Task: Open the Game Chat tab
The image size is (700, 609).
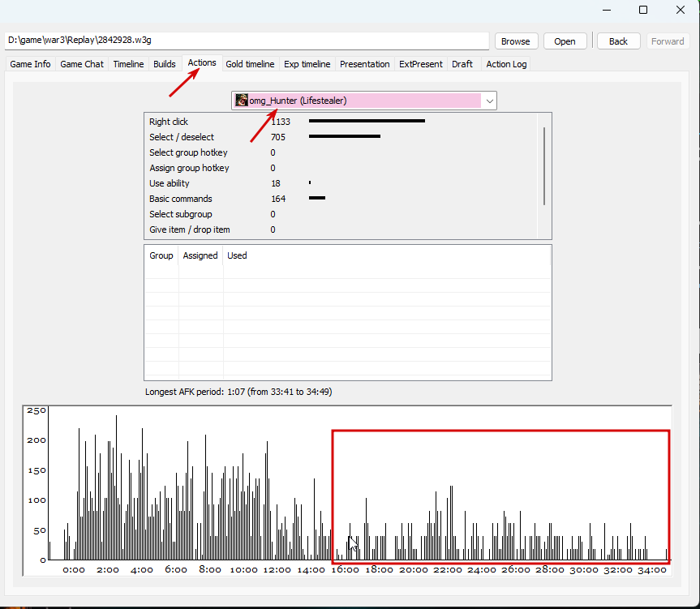Action: (x=82, y=64)
